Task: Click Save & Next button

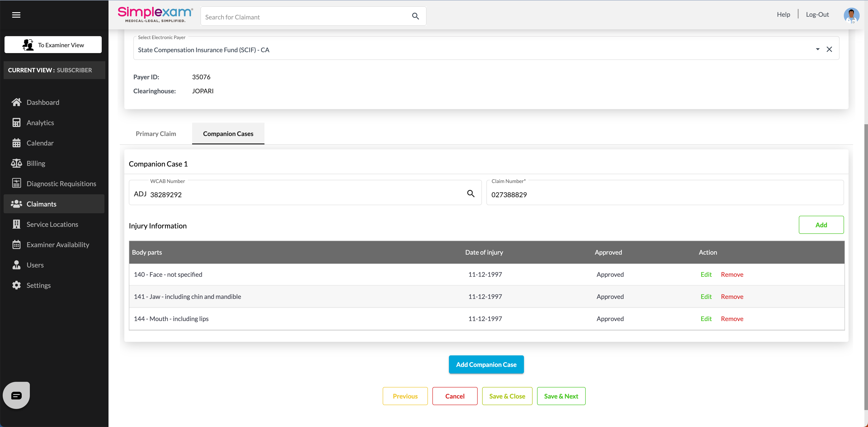Action: tap(561, 396)
